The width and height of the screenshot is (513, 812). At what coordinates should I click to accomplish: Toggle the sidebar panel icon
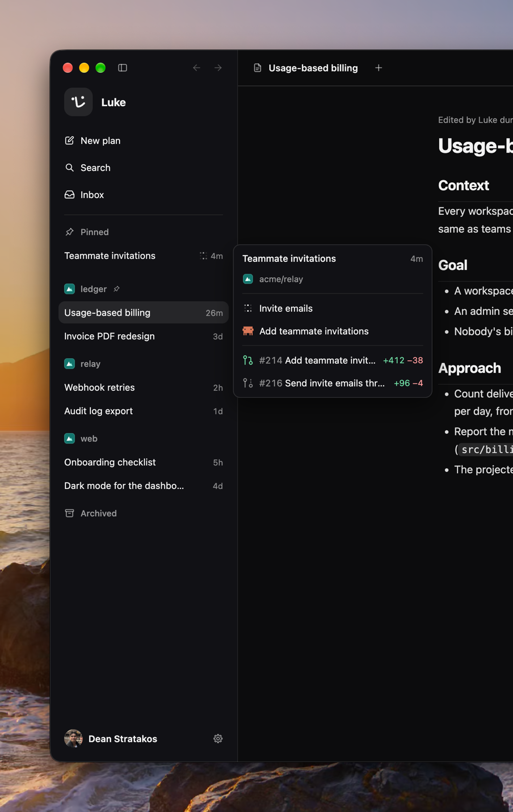123,68
